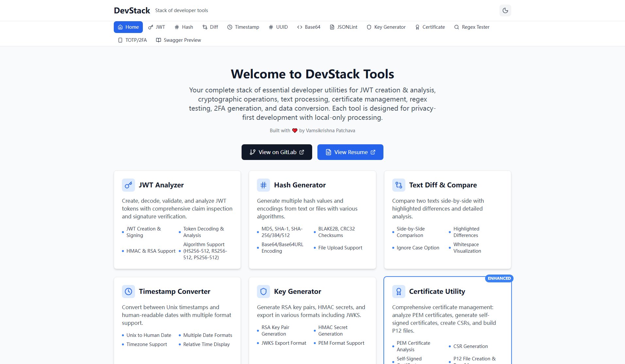Open the JWT Analyzer card title
Screen dimensions: 625x364
161,185
